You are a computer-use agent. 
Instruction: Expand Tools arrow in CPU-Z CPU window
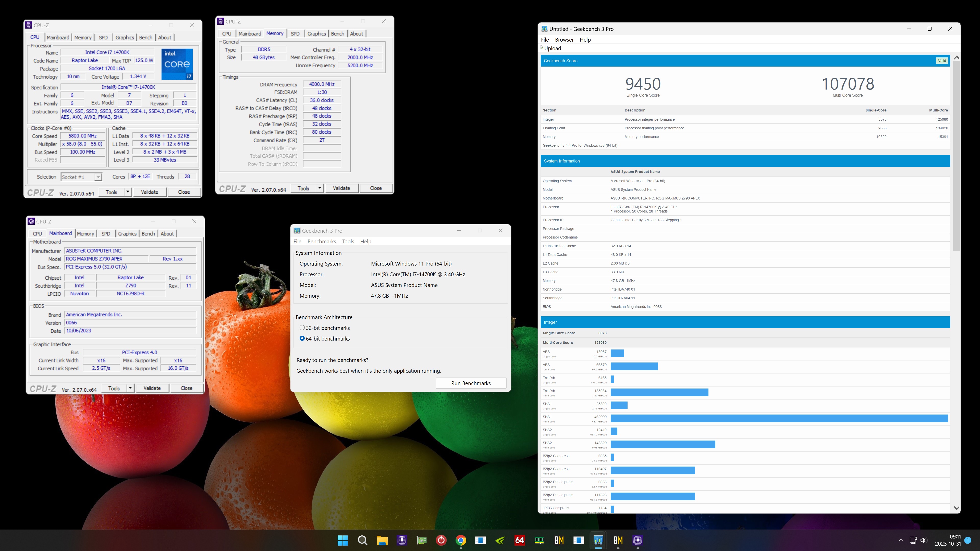128,192
